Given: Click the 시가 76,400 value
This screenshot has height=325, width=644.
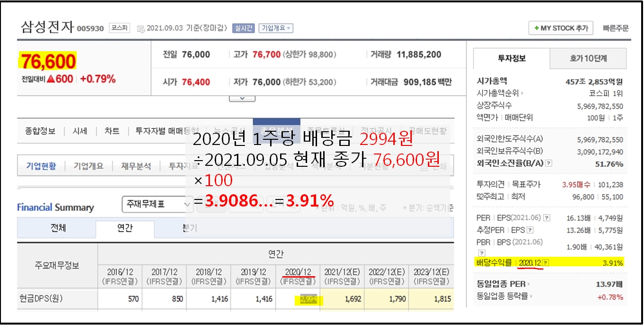Looking at the screenshot, I should click(196, 82).
